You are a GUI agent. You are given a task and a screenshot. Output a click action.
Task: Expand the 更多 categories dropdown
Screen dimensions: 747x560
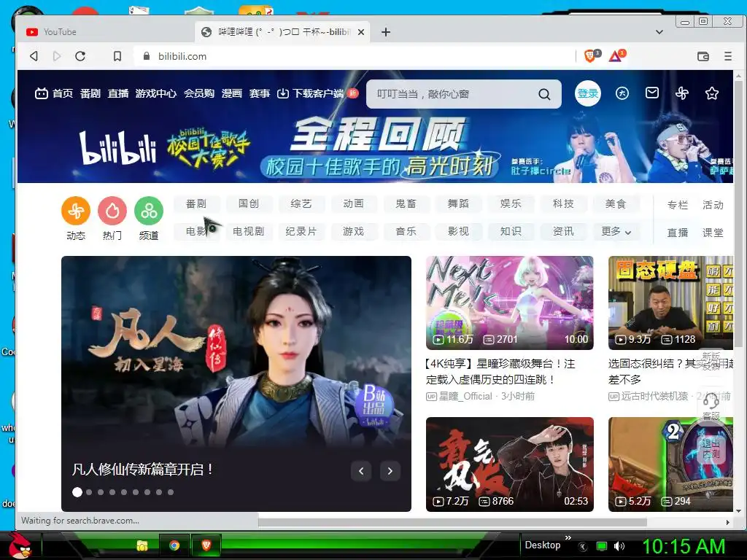pos(616,231)
